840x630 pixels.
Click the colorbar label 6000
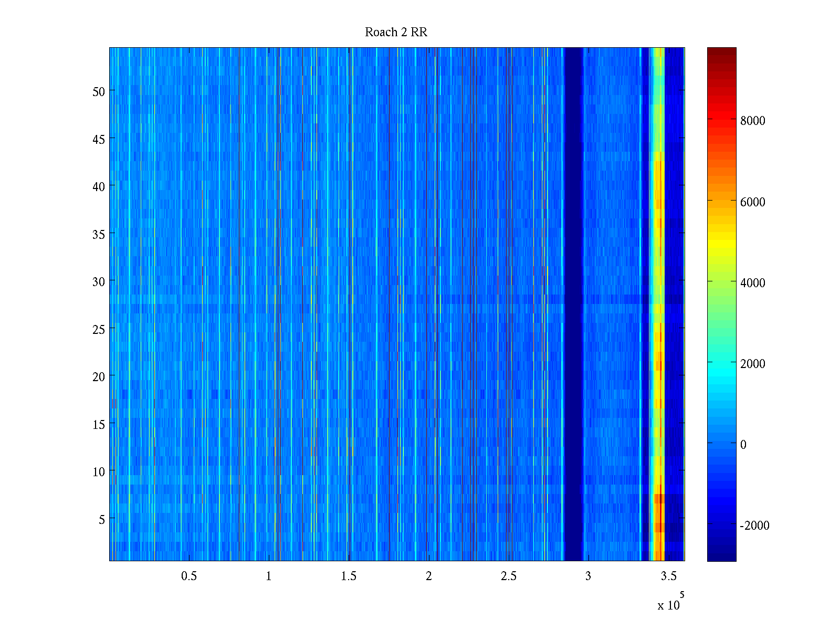pyautogui.click(x=752, y=202)
